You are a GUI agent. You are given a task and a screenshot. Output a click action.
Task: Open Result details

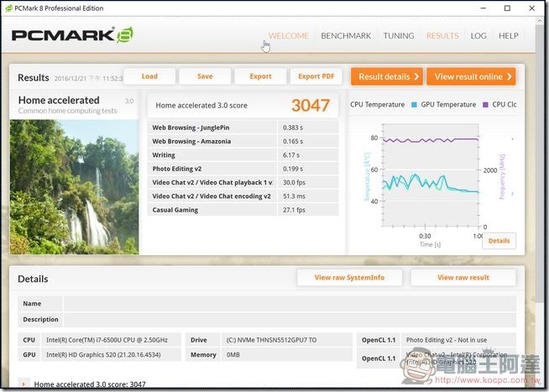tap(387, 76)
